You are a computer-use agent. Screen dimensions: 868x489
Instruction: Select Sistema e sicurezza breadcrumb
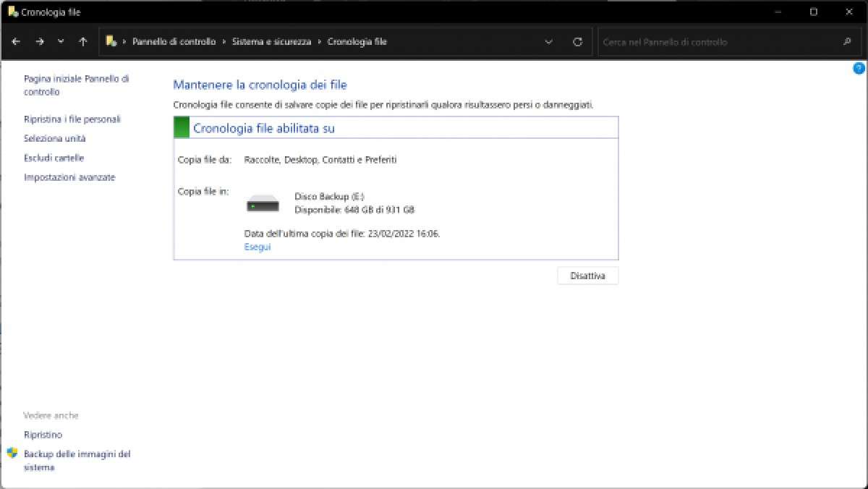pos(271,42)
